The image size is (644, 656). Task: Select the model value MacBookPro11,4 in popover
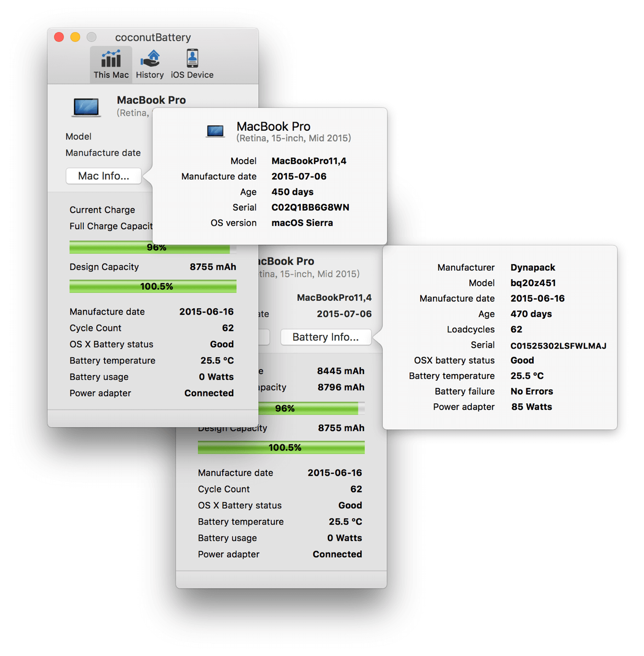[309, 161]
